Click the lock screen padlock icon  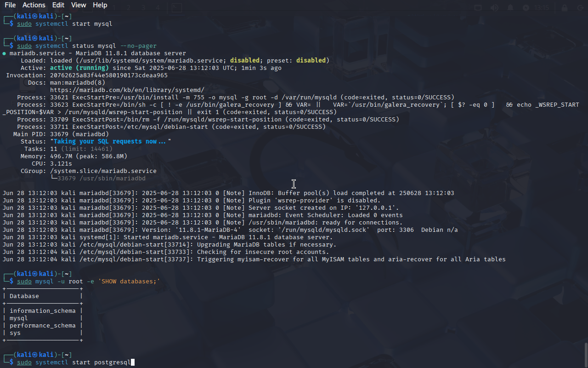tap(565, 8)
